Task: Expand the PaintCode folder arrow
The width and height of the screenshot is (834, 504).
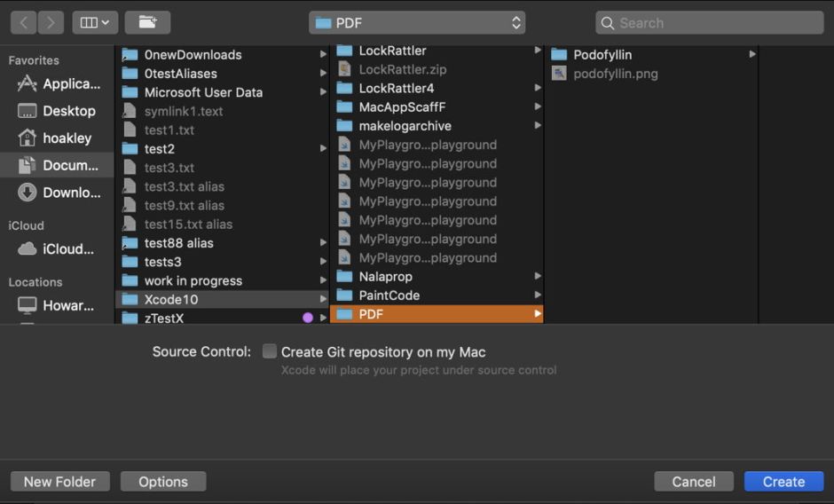Action: pos(538,295)
